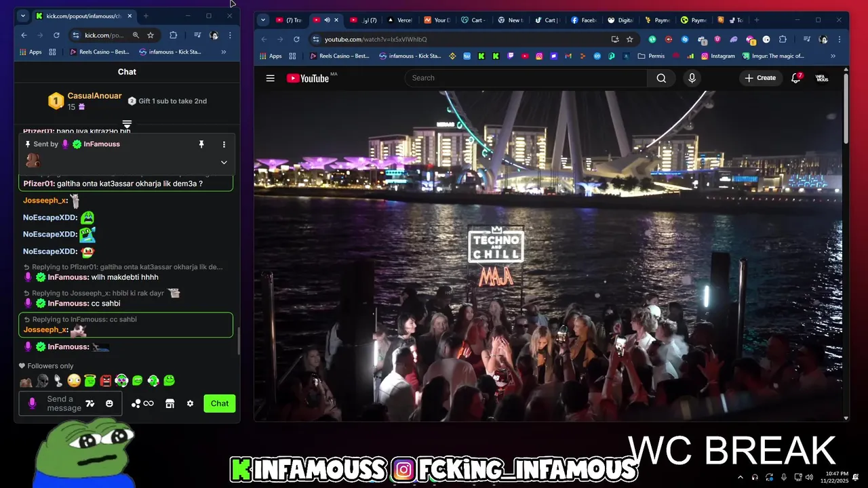The image size is (868, 488).
Task: Open CasualAnouar leaderboard profile
Action: (x=95, y=96)
